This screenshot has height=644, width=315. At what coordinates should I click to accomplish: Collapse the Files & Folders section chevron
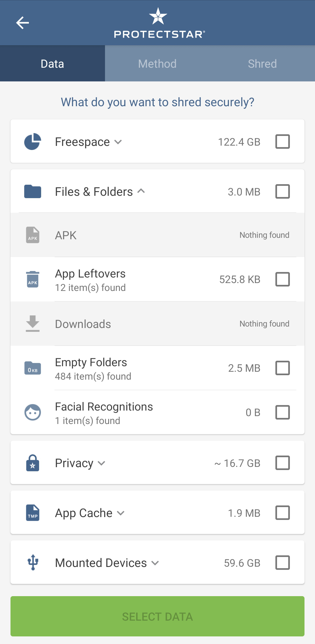coord(141,191)
